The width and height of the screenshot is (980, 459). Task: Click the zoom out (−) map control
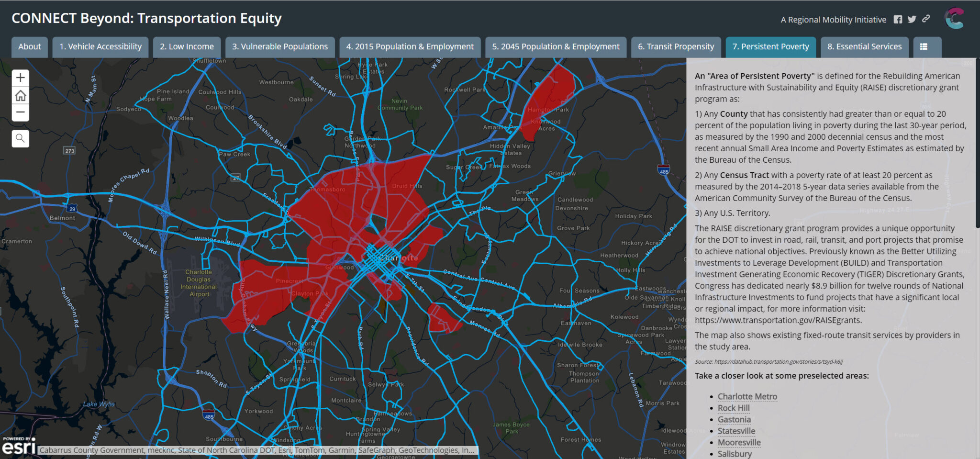coord(20,113)
